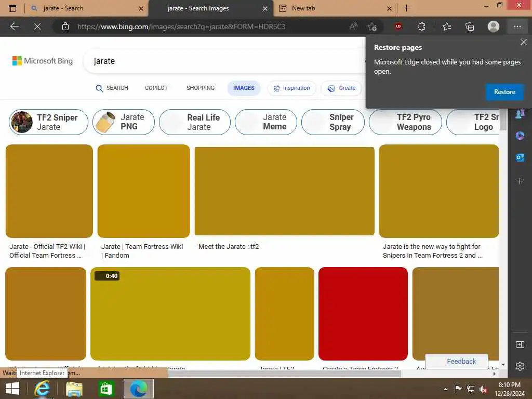Open the Games sidebar icon

520,114
